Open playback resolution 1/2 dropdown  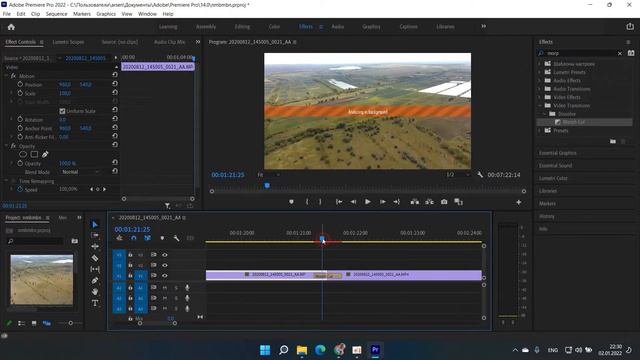click(x=457, y=175)
